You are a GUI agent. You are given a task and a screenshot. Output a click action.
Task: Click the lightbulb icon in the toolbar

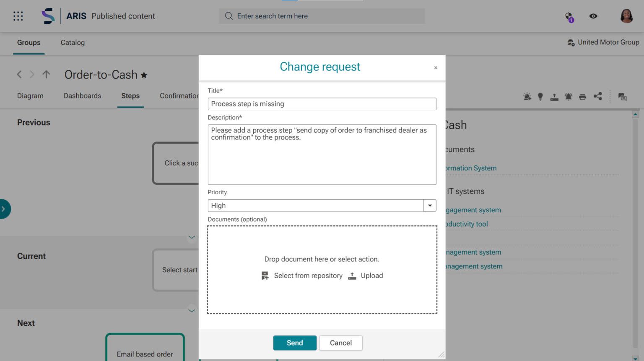point(540,97)
